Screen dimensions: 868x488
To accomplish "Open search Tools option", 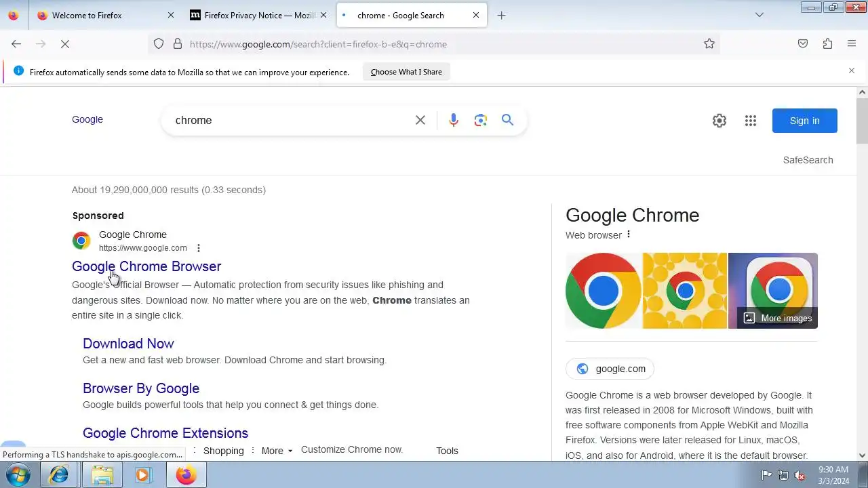I will [447, 451].
